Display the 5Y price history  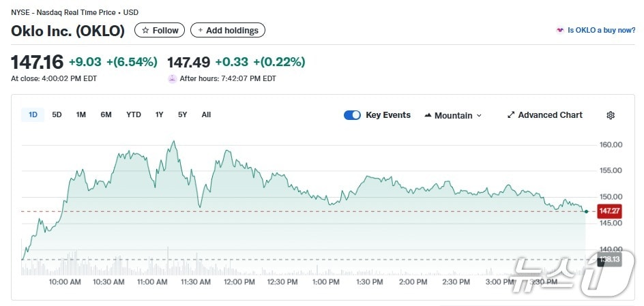[x=182, y=114]
